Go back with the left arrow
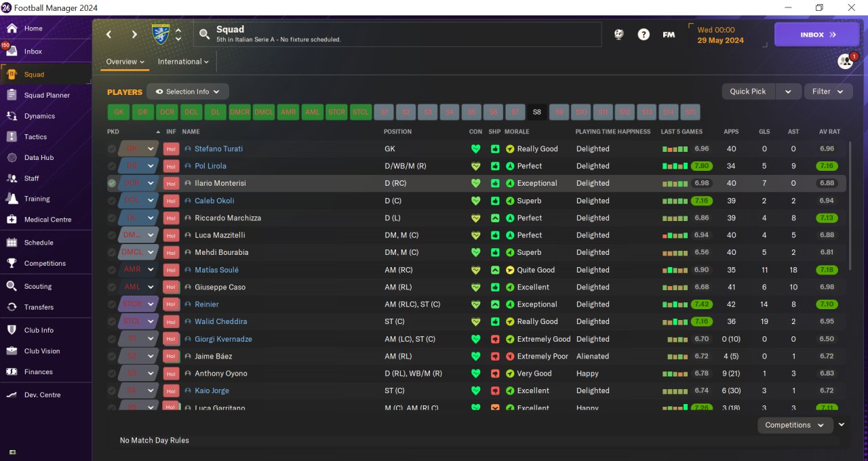The height and width of the screenshot is (461, 868). pos(109,35)
